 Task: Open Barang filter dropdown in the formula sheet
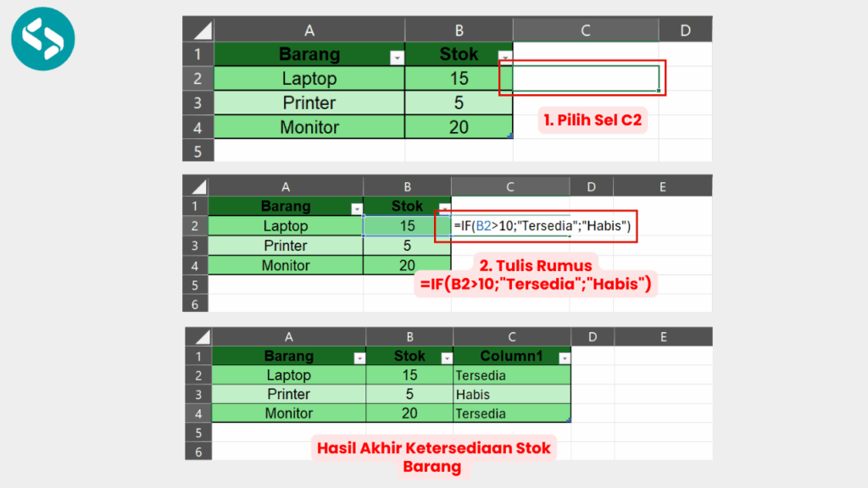357,208
